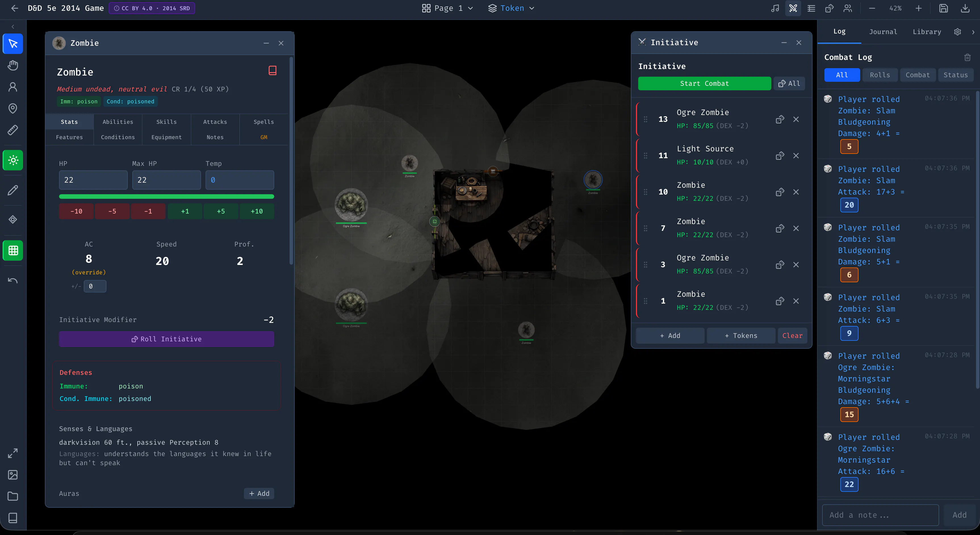Filter combat log by All
Image resolution: width=980 pixels, height=535 pixels.
point(842,75)
